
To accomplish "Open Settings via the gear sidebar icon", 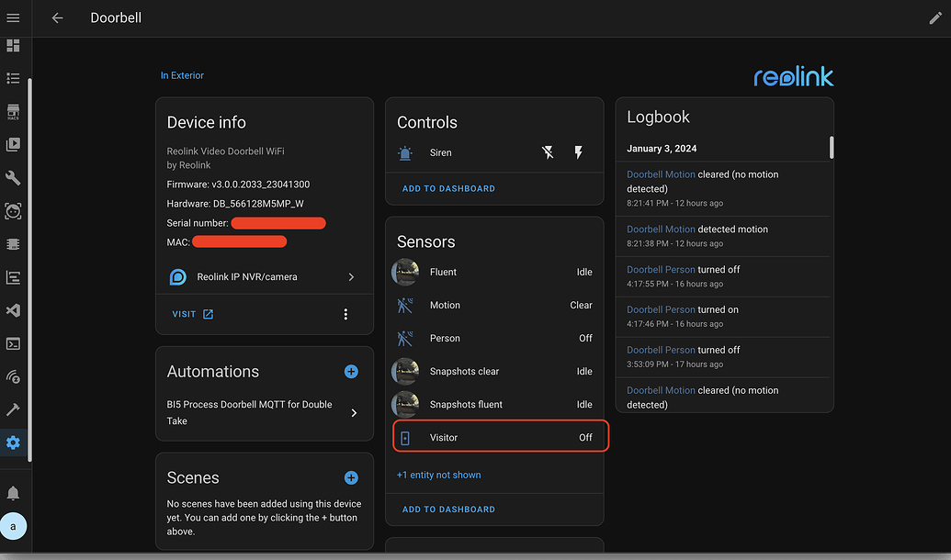I will pos(13,442).
